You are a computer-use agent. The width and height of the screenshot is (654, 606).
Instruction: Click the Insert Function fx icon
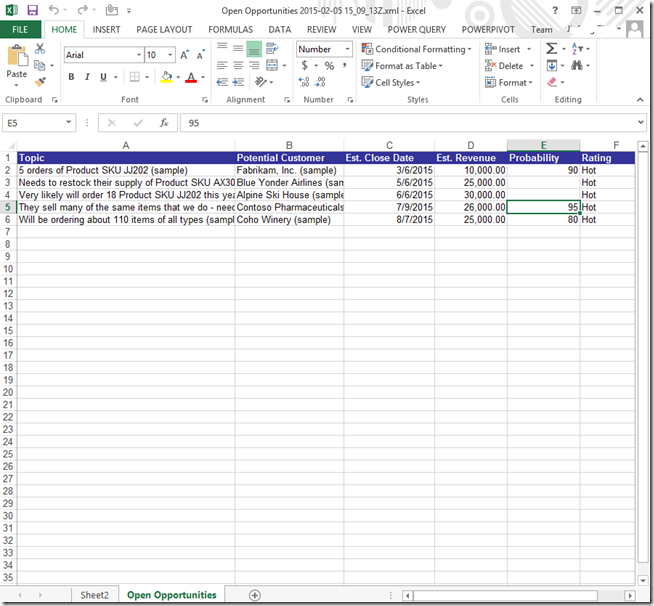[x=164, y=123]
